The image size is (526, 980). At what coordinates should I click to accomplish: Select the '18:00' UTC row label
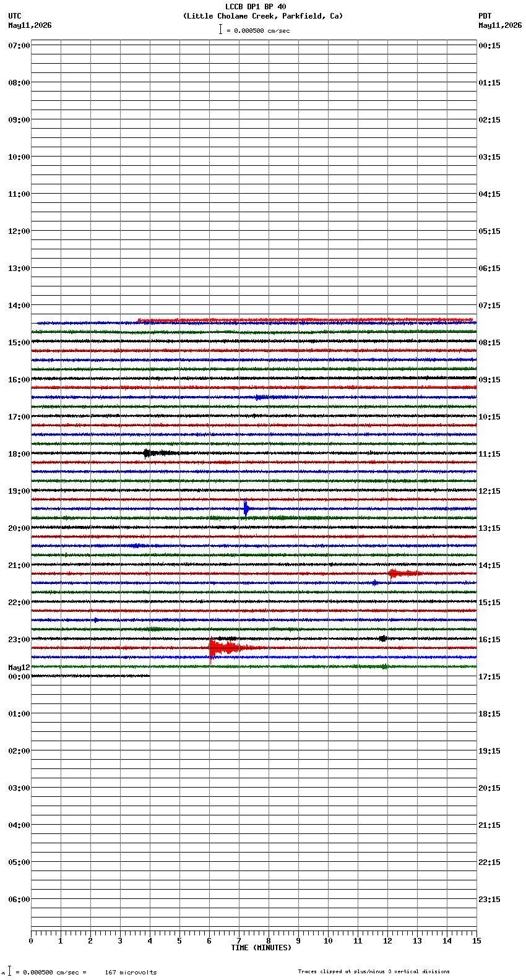click(19, 454)
